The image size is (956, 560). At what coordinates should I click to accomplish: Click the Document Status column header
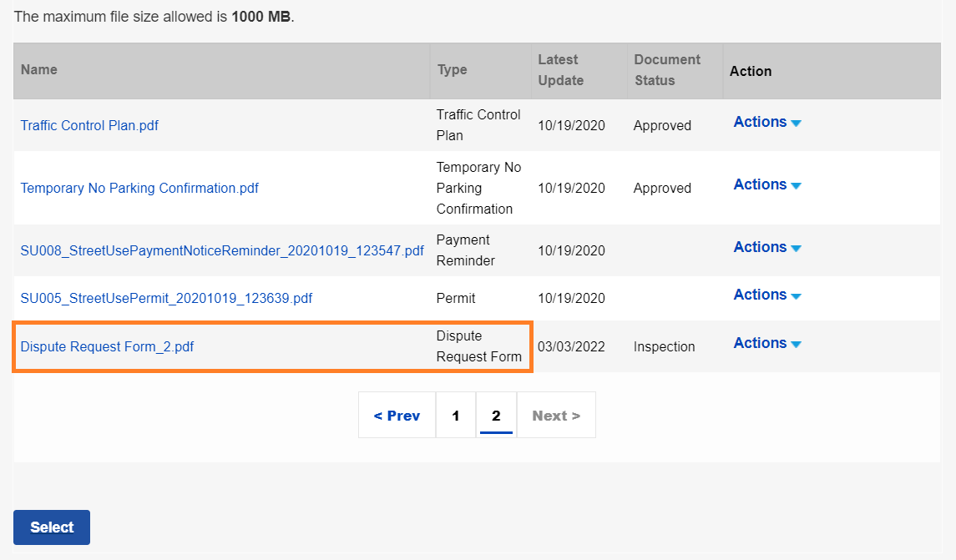[x=666, y=70]
